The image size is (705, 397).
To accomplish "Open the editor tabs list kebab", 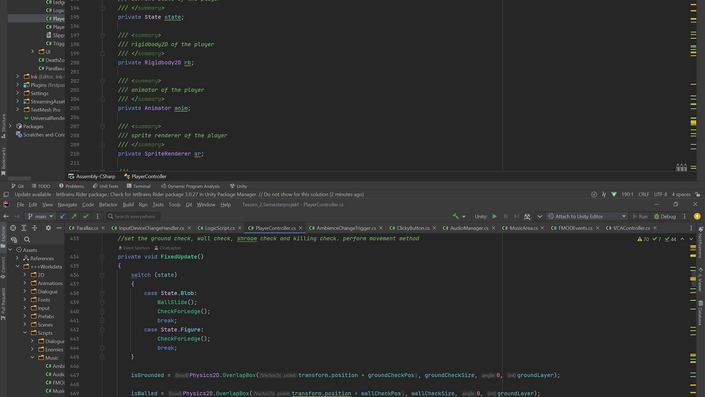I will [691, 228].
